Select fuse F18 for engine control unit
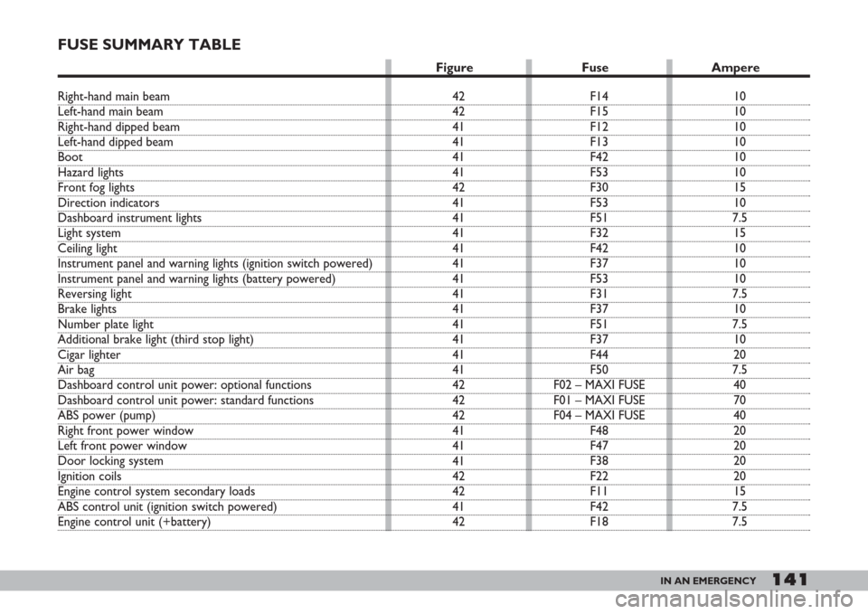Image resolution: width=868 pixels, height=614 pixels. tap(599, 522)
